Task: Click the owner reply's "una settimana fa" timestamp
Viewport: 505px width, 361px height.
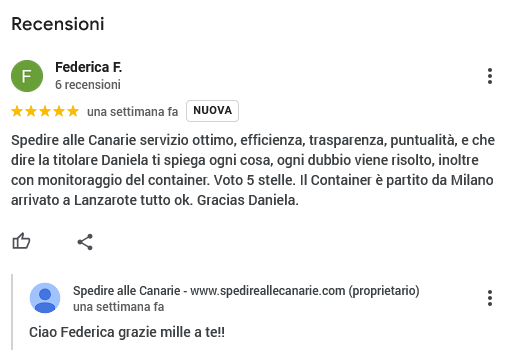Action: (x=119, y=307)
